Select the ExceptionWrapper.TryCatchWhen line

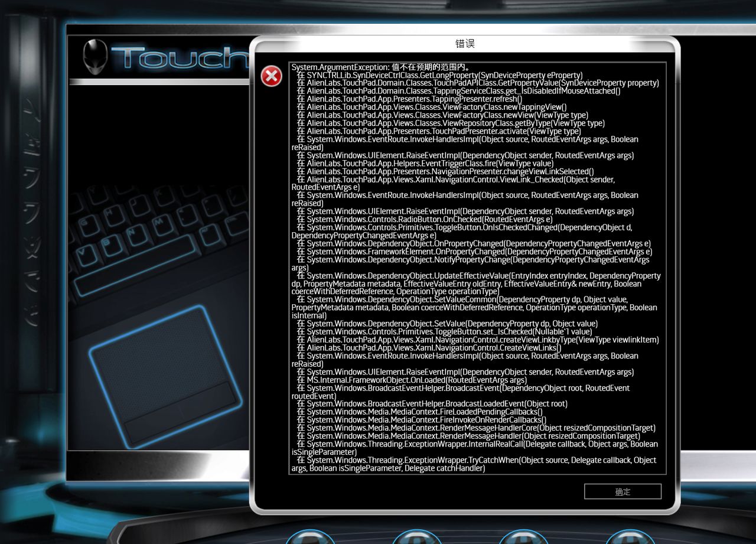point(474,464)
